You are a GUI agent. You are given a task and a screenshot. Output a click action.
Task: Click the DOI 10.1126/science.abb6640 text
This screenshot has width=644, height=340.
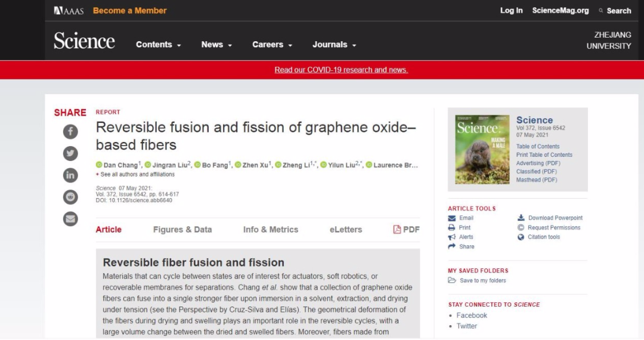[x=134, y=200]
